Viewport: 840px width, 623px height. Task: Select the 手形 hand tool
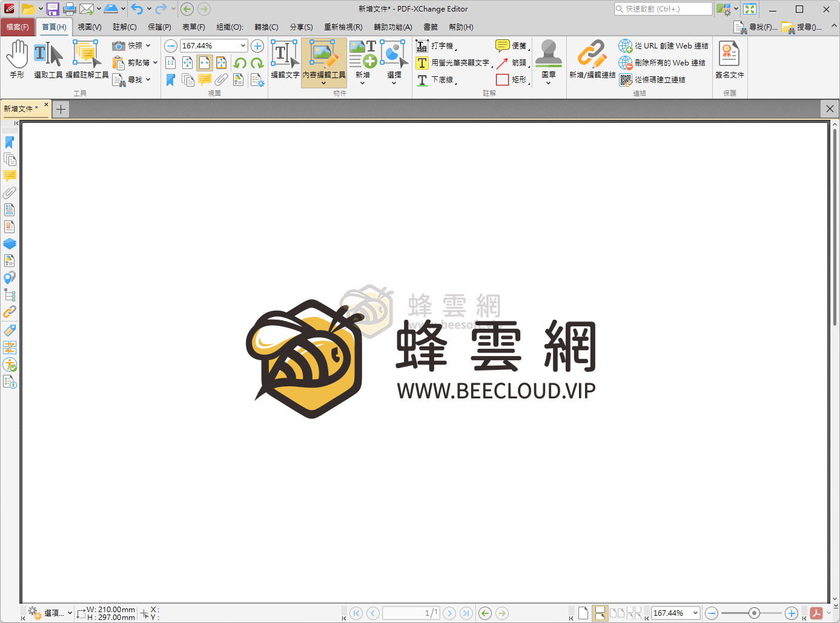[17, 59]
